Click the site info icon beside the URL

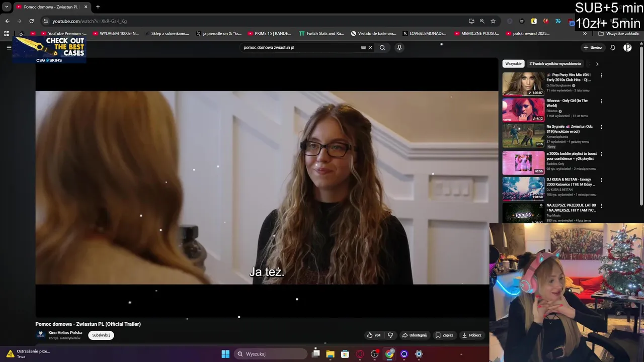pos(46,21)
